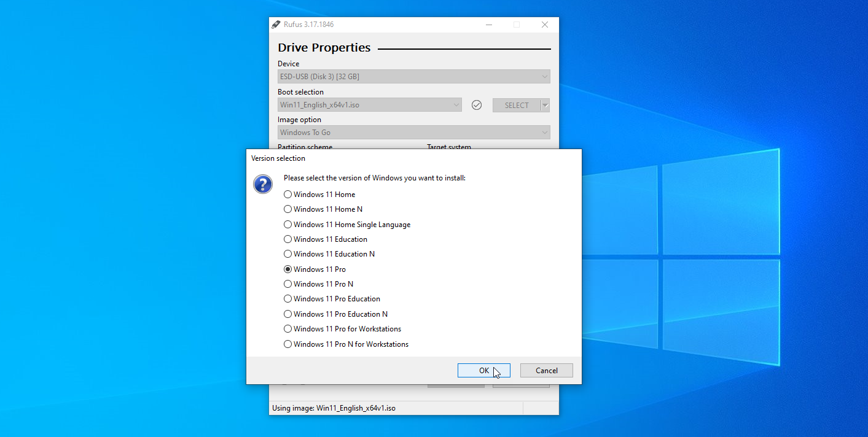The width and height of the screenshot is (868, 437).
Task: Open the Boot selection dropdown
Action: point(455,104)
